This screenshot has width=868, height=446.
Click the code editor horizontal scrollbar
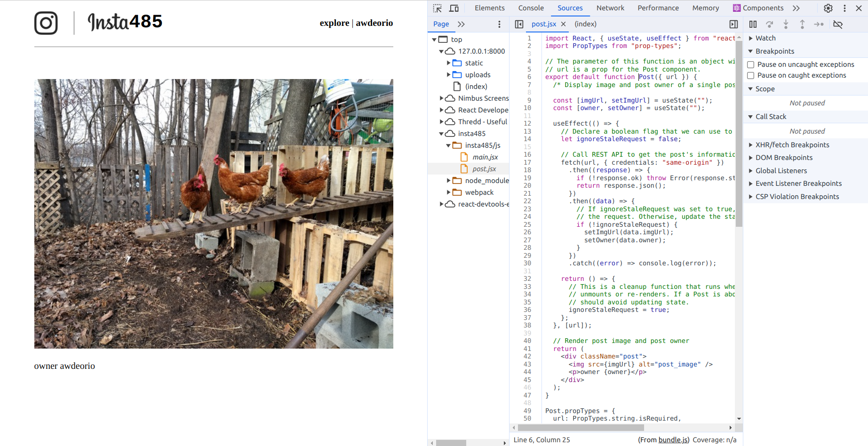(x=581, y=428)
